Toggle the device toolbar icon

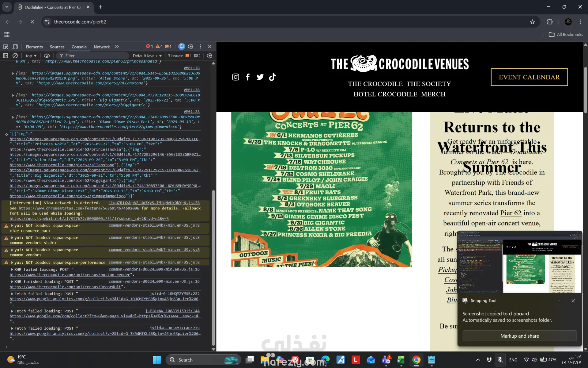coord(15,47)
